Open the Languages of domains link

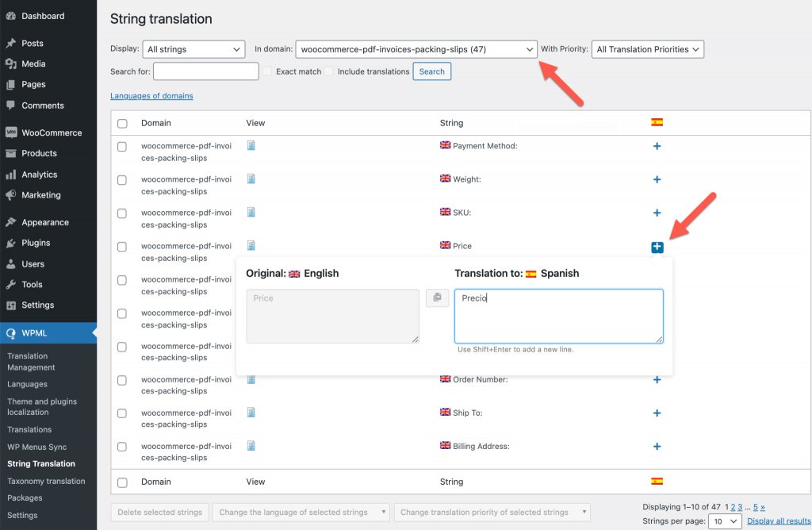pyautogui.click(x=151, y=96)
